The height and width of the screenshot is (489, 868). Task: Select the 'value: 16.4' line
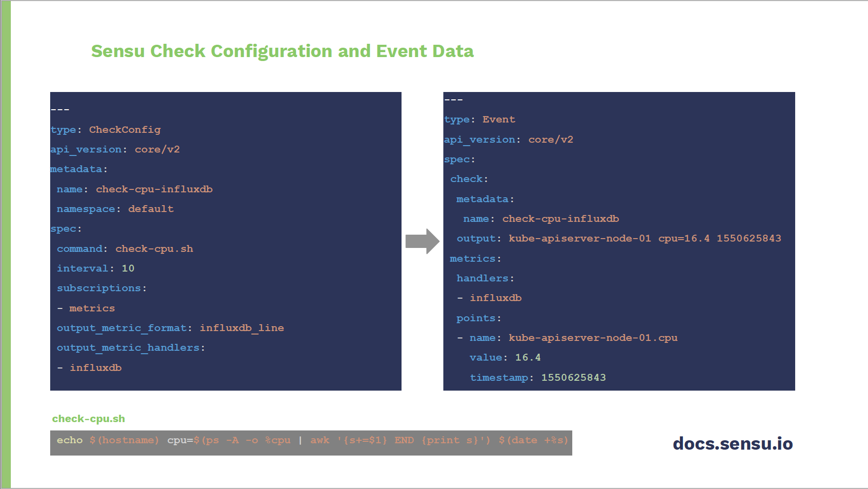505,358
